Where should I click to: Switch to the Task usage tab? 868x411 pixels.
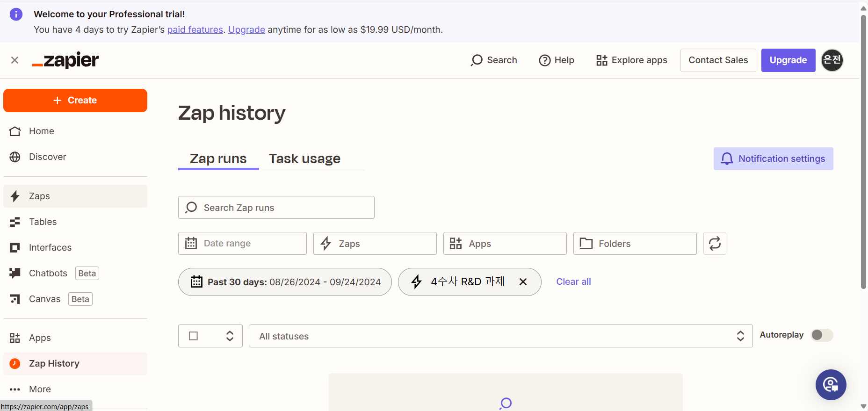(304, 159)
